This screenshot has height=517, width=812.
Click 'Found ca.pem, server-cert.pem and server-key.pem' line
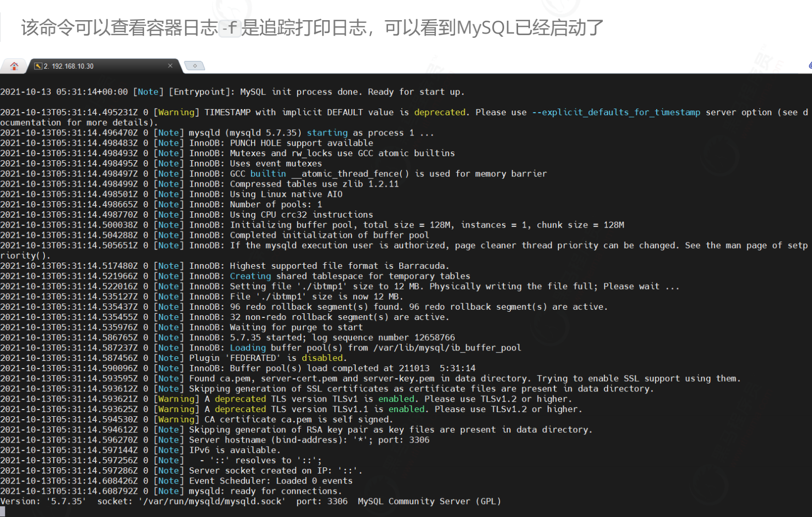[x=465, y=378]
